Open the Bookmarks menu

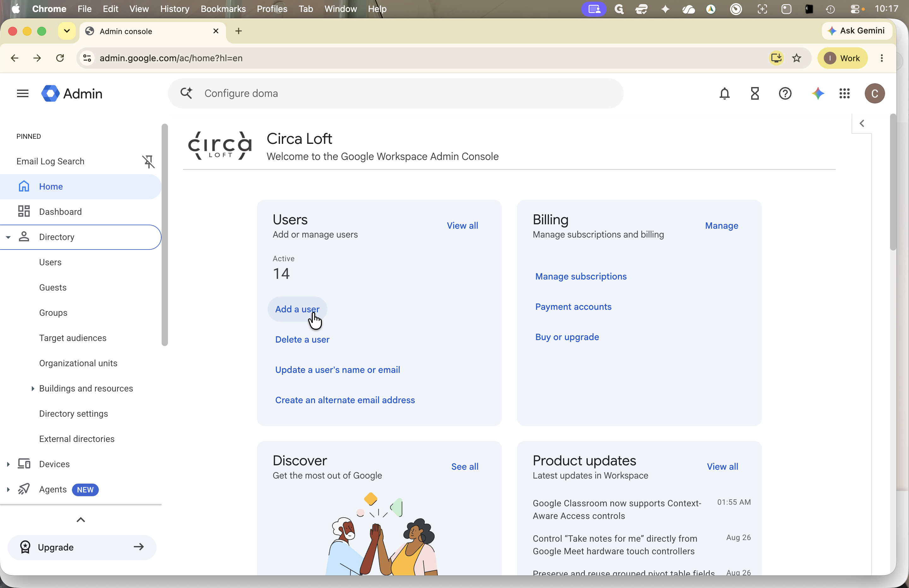click(x=223, y=9)
